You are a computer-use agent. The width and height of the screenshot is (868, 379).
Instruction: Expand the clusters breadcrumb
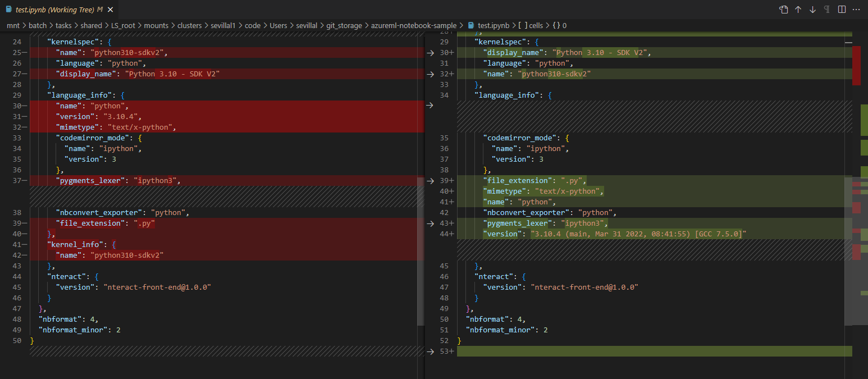(x=190, y=25)
